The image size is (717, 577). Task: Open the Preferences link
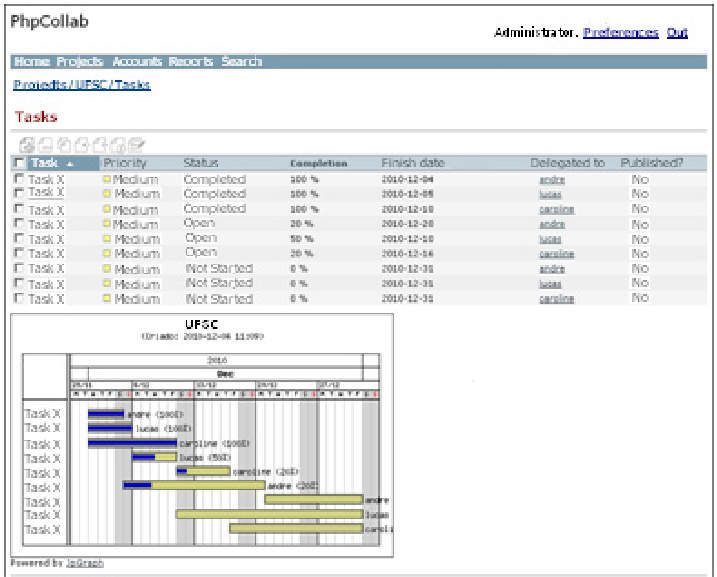620,33
